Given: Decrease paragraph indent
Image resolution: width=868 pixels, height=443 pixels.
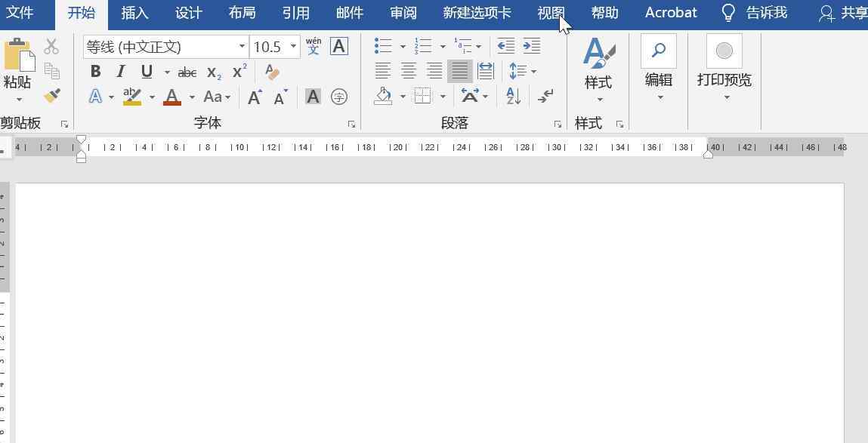Looking at the screenshot, I should click(x=506, y=46).
